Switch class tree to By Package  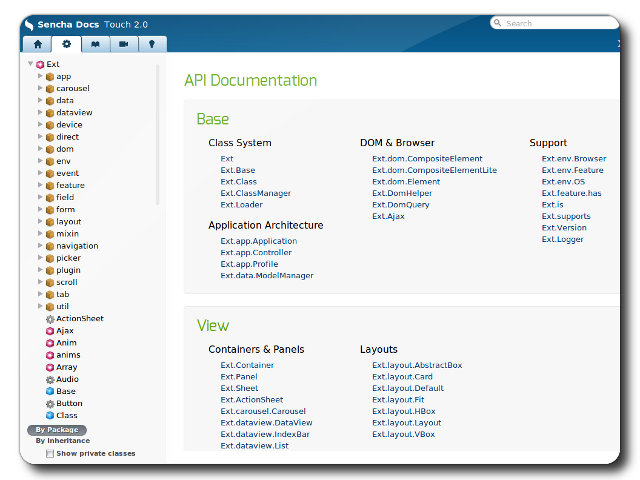(57, 430)
